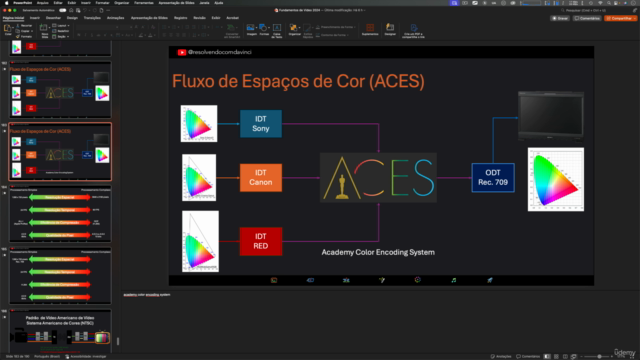Viewport: 640px width, 360px height.
Task: Select slide 182 thumbnail
Action: [60, 89]
